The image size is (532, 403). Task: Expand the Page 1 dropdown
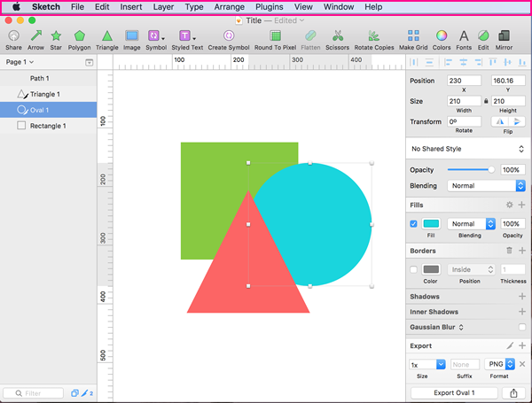tap(20, 62)
